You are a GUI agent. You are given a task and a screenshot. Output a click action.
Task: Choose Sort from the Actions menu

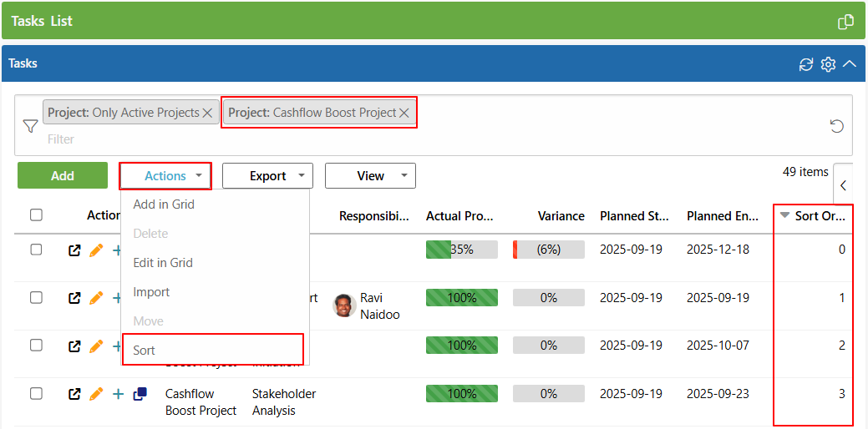(x=145, y=351)
